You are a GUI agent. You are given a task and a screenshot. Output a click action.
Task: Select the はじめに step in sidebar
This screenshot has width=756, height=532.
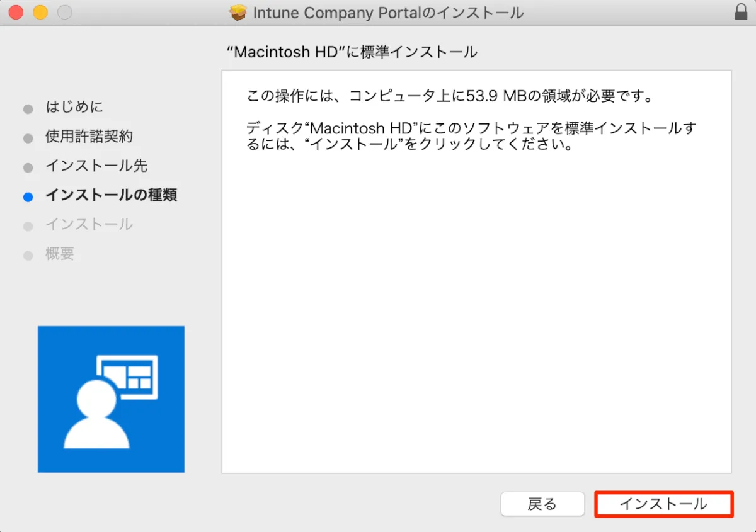pos(74,107)
